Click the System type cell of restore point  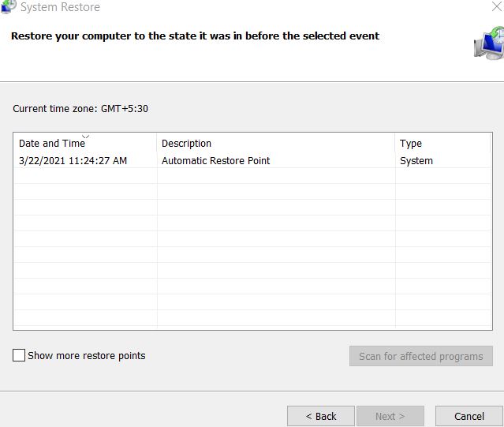click(416, 160)
